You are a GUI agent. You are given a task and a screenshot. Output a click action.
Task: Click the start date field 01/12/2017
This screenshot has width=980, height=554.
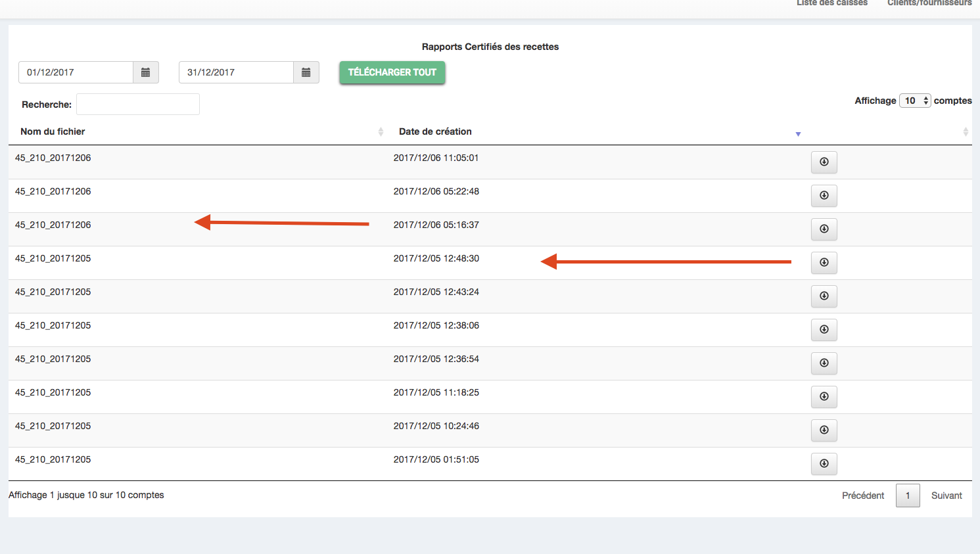point(76,72)
